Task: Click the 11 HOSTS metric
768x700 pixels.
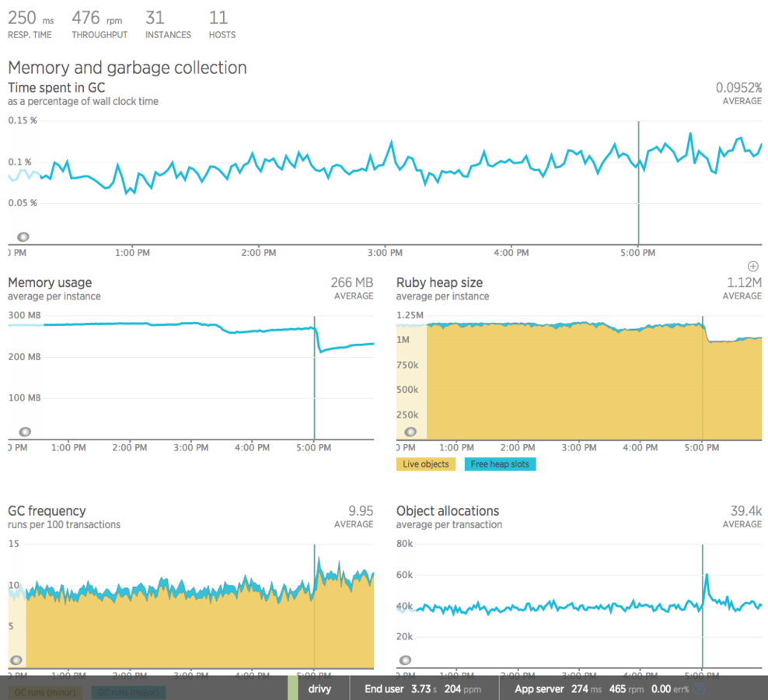Action: click(x=222, y=25)
